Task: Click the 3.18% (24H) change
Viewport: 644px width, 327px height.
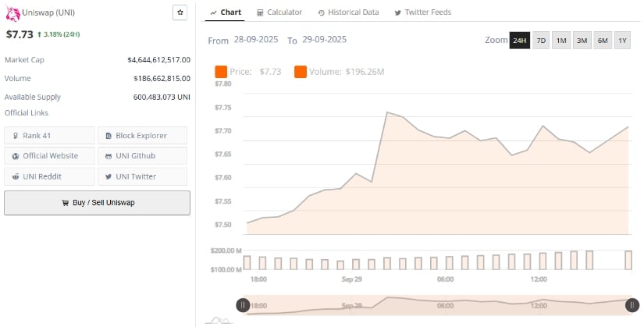Action: tap(59, 34)
